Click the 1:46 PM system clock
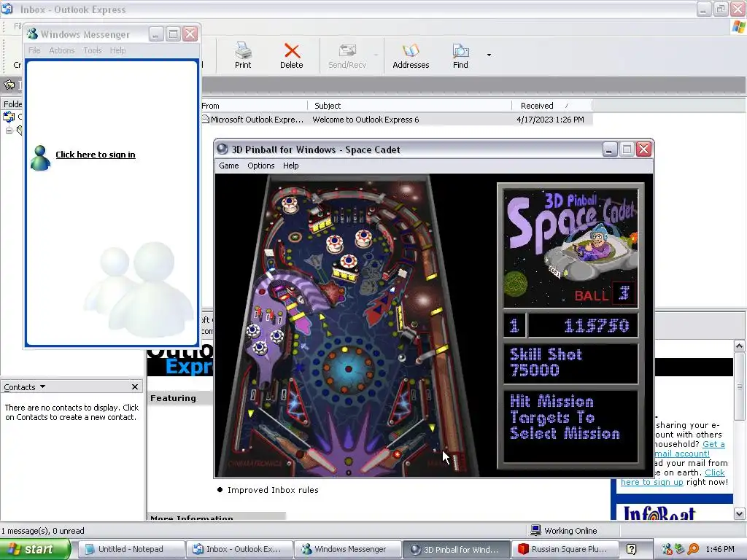 720,549
